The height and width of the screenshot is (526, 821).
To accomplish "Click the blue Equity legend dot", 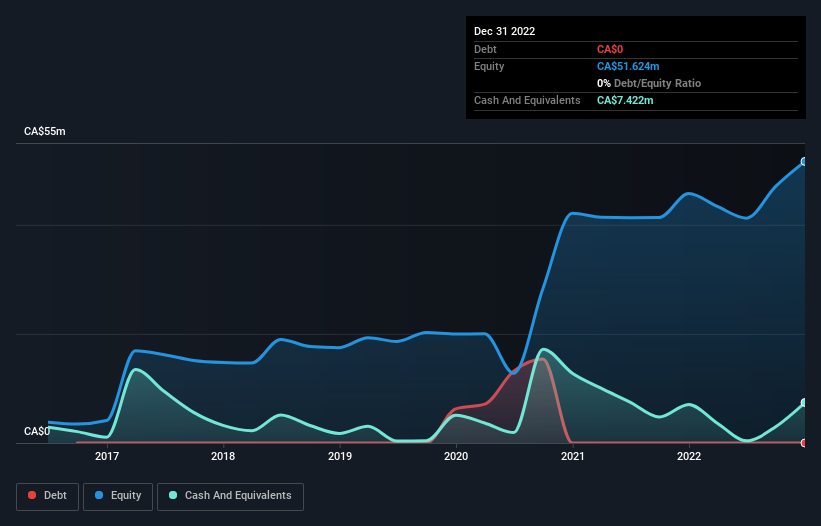I will click(99, 495).
